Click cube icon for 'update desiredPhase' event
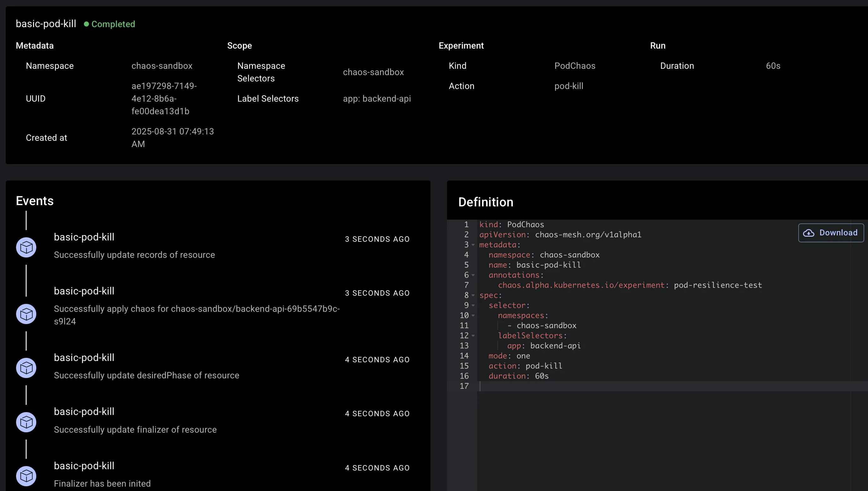 point(26,368)
